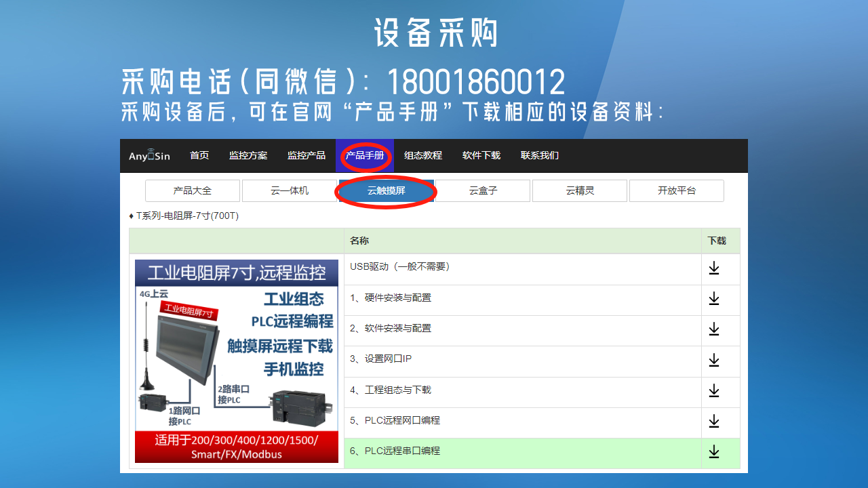Select the 云触摸屏 category tab
Screen dimensions: 868x488
(387, 191)
